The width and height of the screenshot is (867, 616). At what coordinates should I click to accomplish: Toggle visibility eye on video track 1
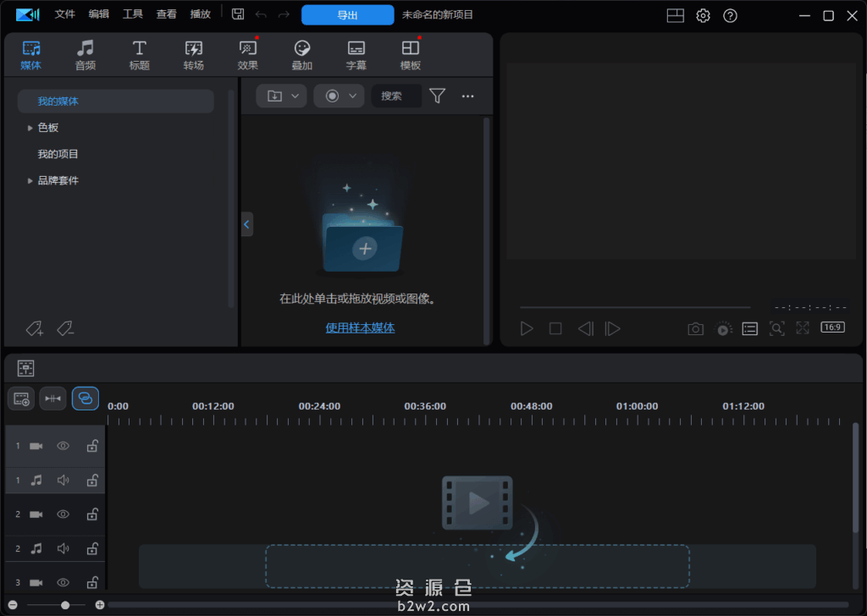(63, 446)
